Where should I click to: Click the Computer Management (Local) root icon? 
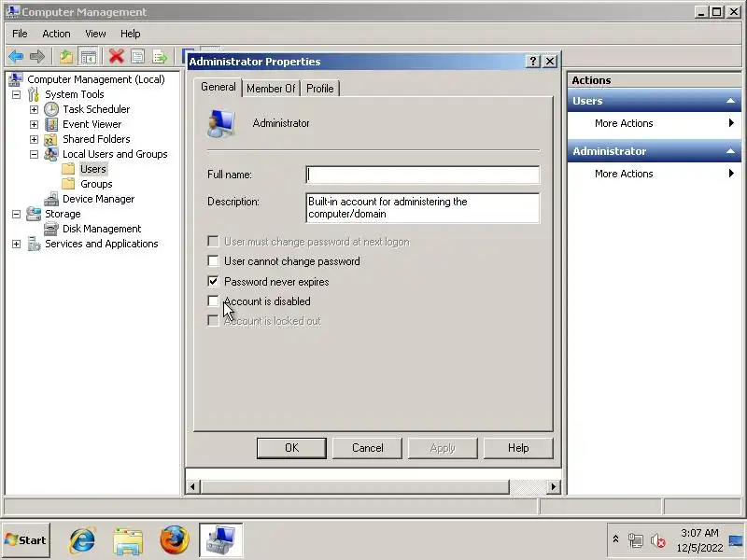point(16,79)
